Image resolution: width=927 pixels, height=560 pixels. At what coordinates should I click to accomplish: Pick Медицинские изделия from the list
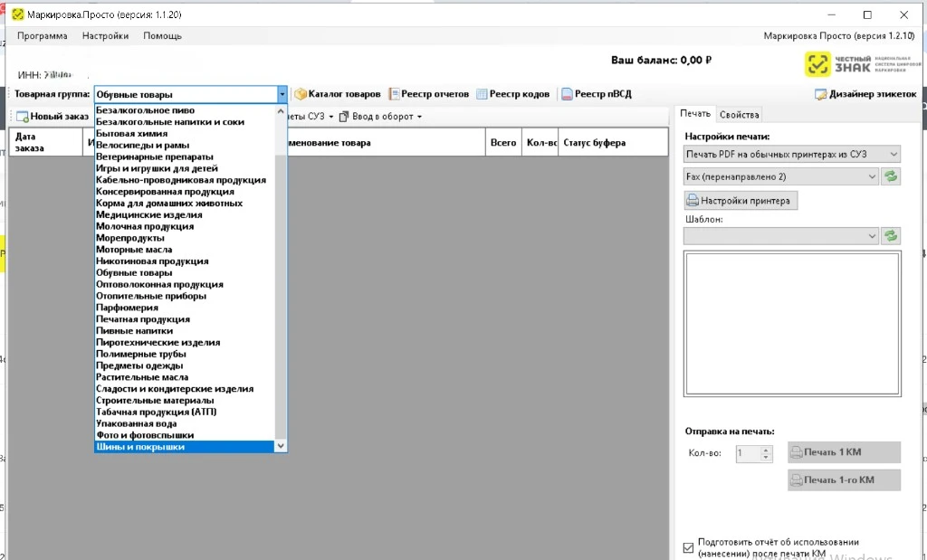click(x=185, y=215)
